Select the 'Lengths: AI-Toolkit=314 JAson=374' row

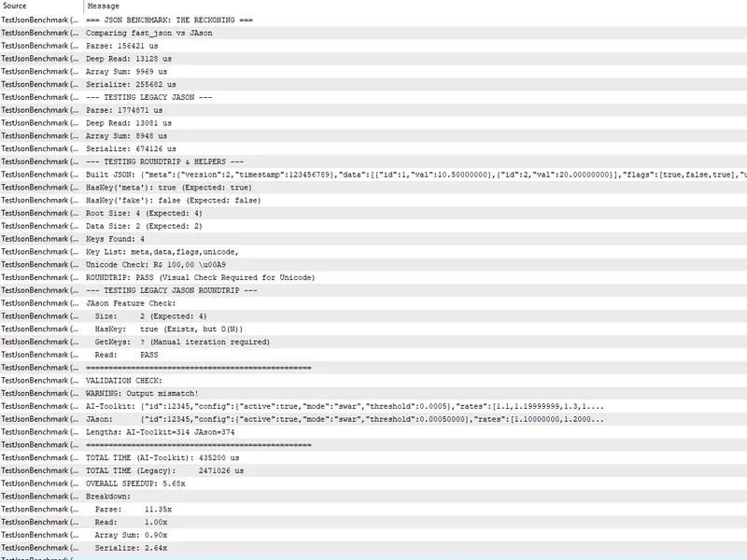pyautogui.click(x=373, y=431)
